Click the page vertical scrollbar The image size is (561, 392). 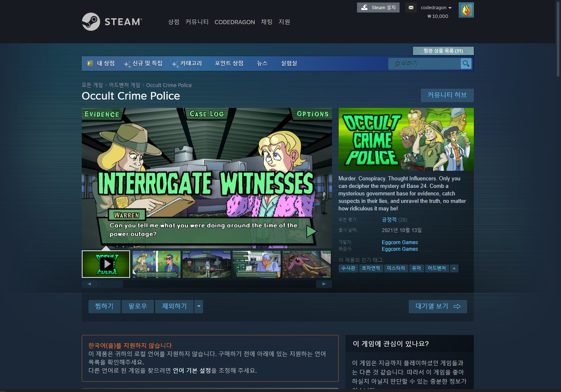coord(558,40)
